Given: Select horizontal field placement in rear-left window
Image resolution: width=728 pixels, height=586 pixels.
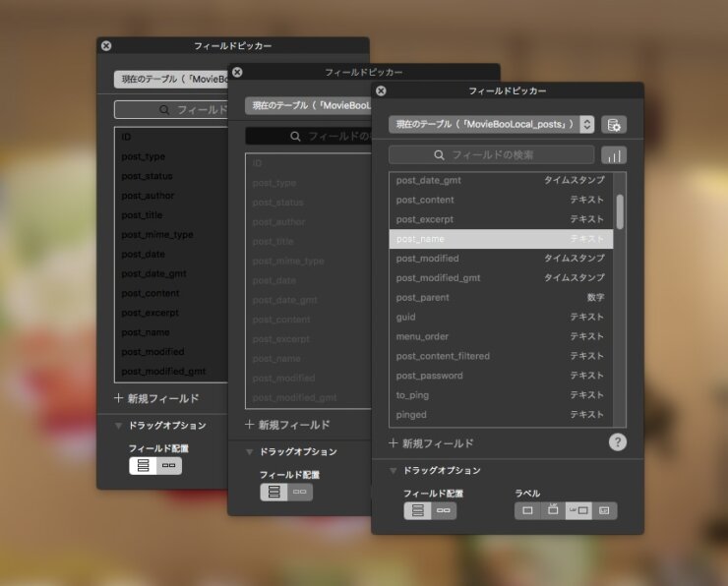Looking at the screenshot, I should 168,465.
